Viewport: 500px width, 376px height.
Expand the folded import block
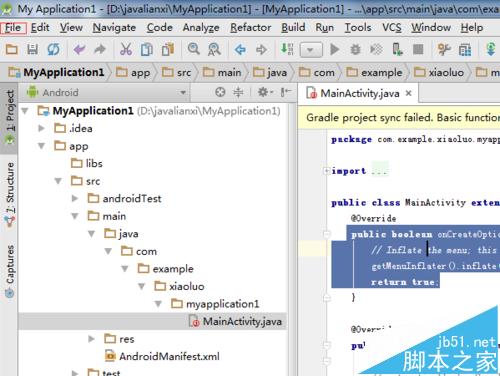click(327, 171)
